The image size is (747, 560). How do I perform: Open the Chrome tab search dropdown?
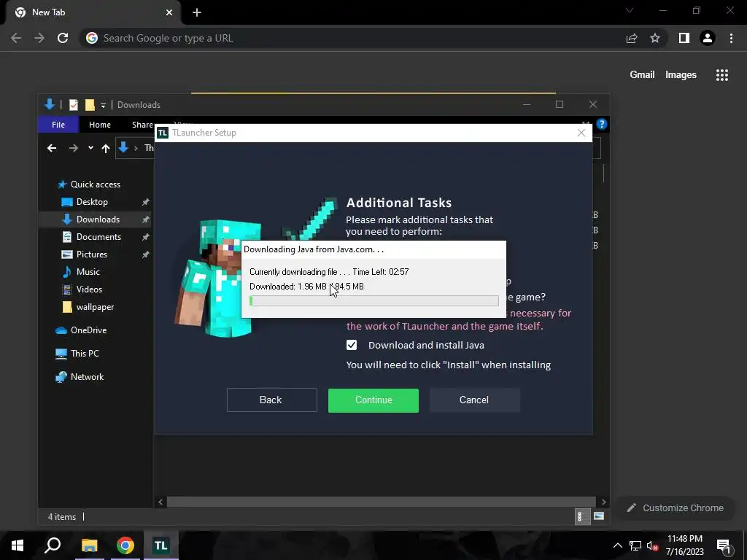click(x=630, y=10)
